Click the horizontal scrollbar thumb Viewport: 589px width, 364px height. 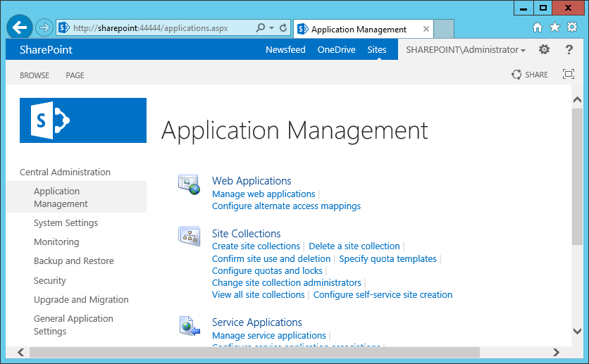tap(254, 352)
